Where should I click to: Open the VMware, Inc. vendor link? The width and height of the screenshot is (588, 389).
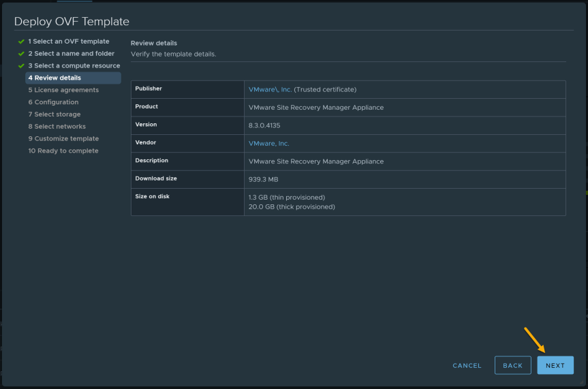pyautogui.click(x=268, y=143)
